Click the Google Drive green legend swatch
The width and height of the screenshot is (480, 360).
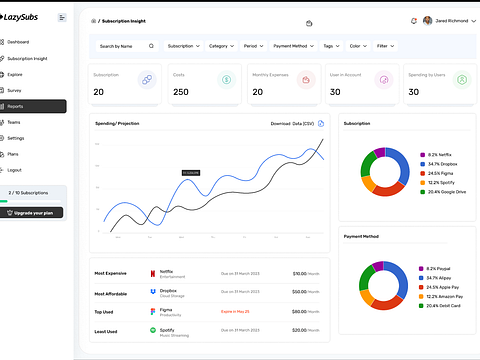[422, 192]
